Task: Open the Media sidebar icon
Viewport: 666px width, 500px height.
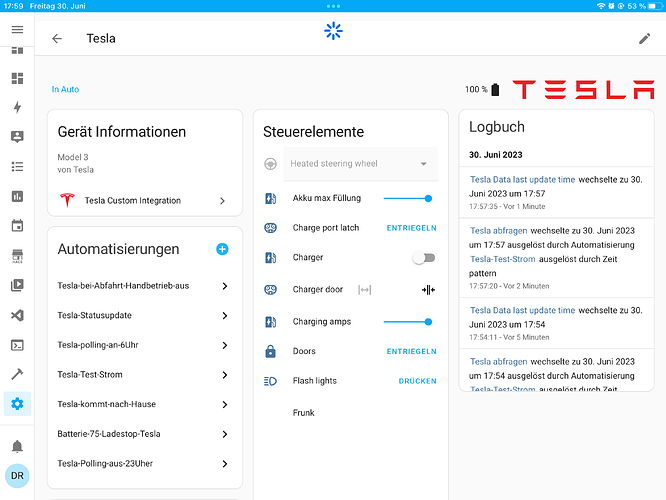Action: (17, 285)
